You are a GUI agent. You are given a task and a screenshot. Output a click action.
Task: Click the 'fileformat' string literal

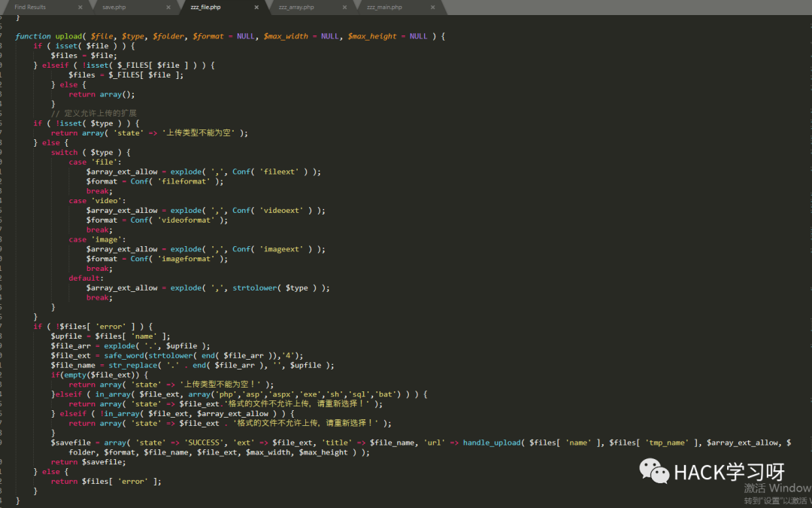[186, 181]
